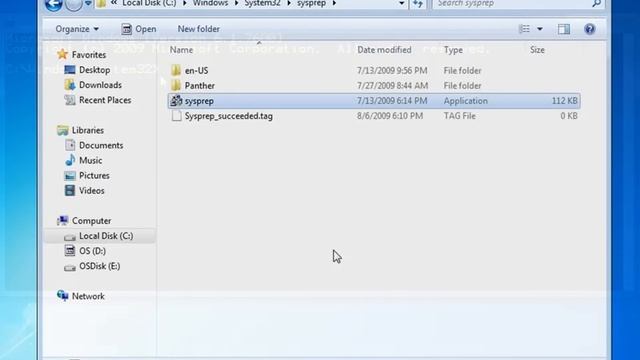
Task: Click the Windows breadcrumb in address bar
Action: pos(210,3)
